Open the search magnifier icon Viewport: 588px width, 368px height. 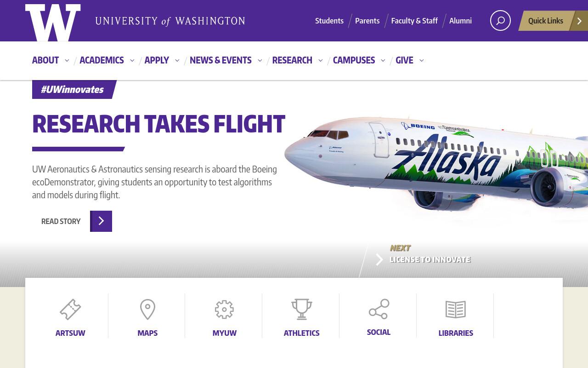[x=500, y=21]
